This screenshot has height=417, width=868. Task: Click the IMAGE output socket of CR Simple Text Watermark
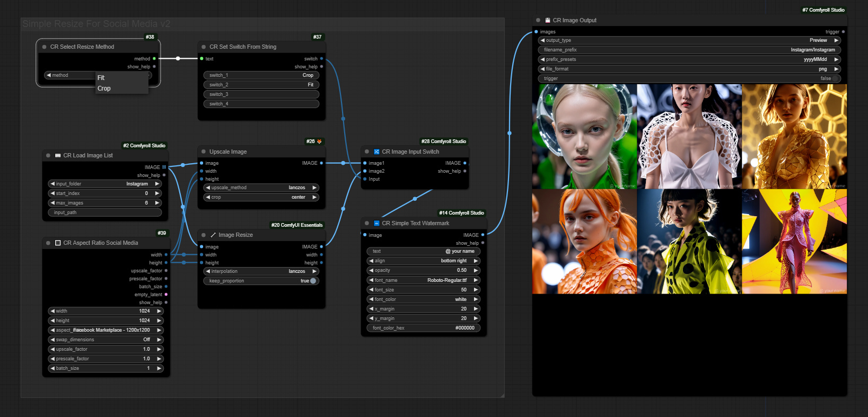[483, 235]
